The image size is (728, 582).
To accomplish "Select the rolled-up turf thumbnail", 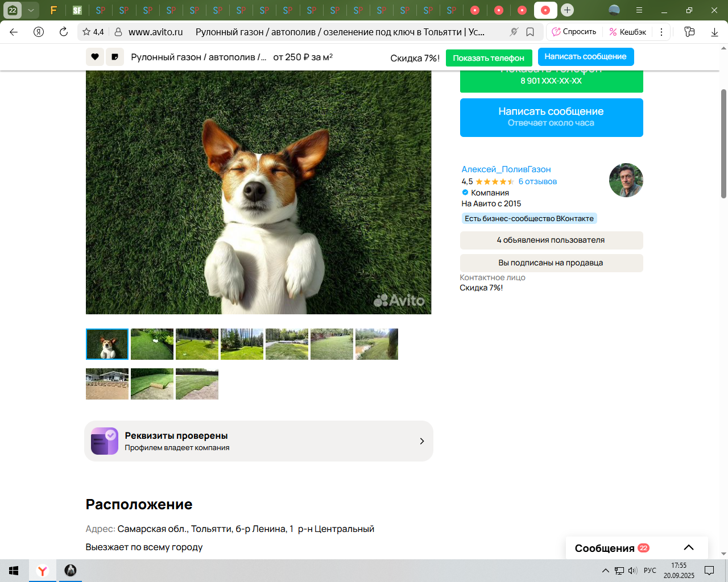I will [152, 384].
